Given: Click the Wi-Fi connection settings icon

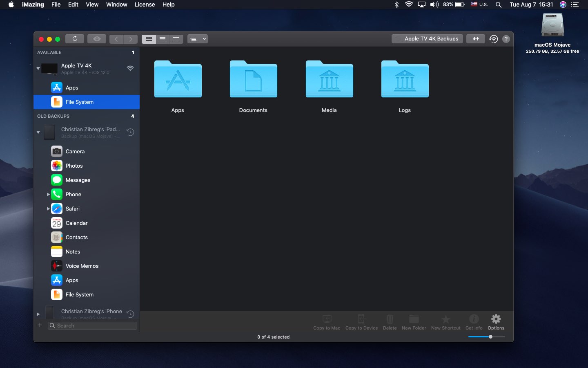Looking at the screenshot, I should 493,39.
